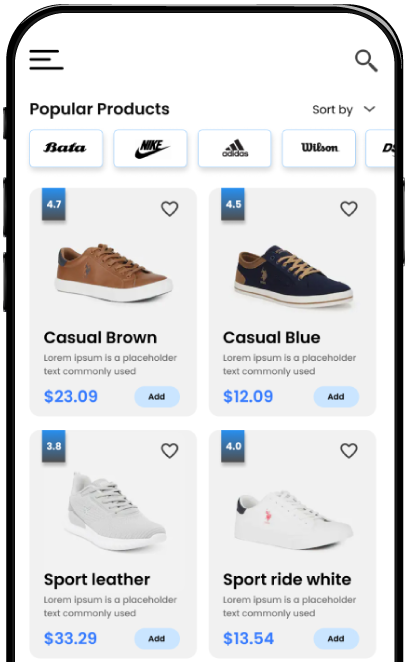407x662 pixels.
Task: Open the grey Sport leather shoe image
Action: 115,512
